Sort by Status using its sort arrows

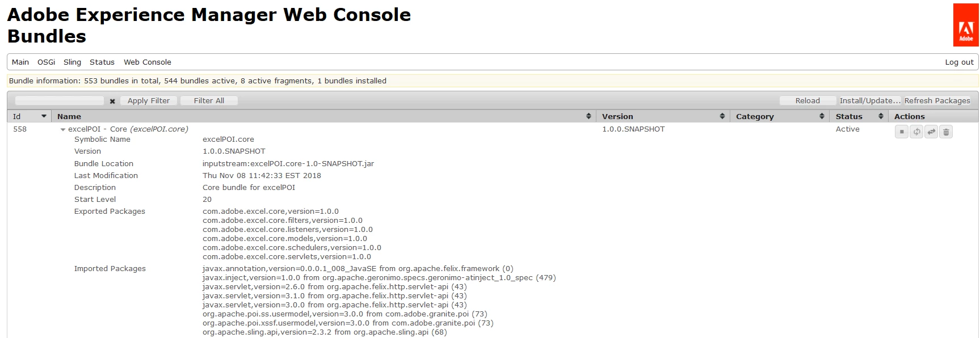click(881, 116)
